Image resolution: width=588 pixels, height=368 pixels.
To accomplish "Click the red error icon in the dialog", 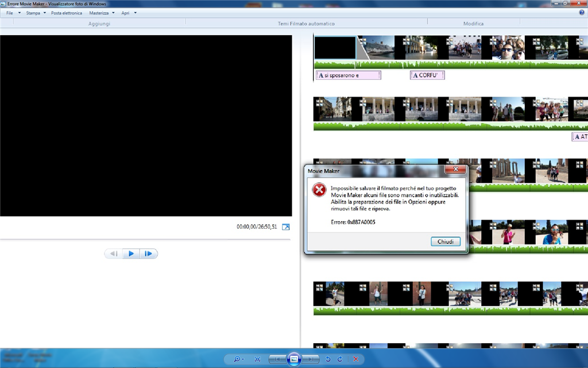I will tap(319, 190).
